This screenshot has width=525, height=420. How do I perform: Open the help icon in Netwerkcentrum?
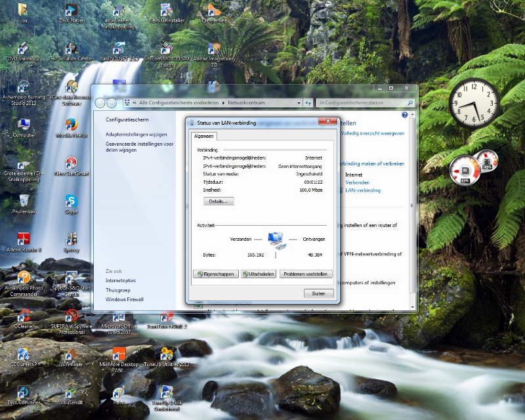405,115
